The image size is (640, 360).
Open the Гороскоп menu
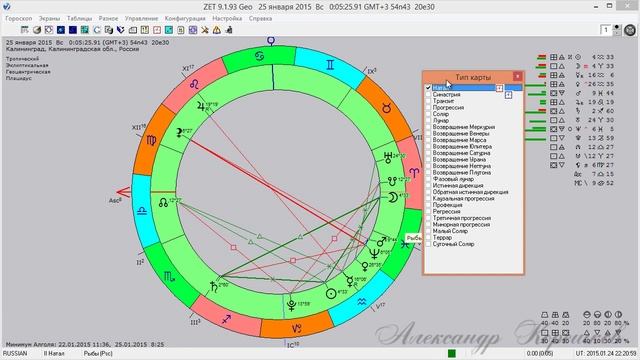pyautogui.click(x=19, y=18)
